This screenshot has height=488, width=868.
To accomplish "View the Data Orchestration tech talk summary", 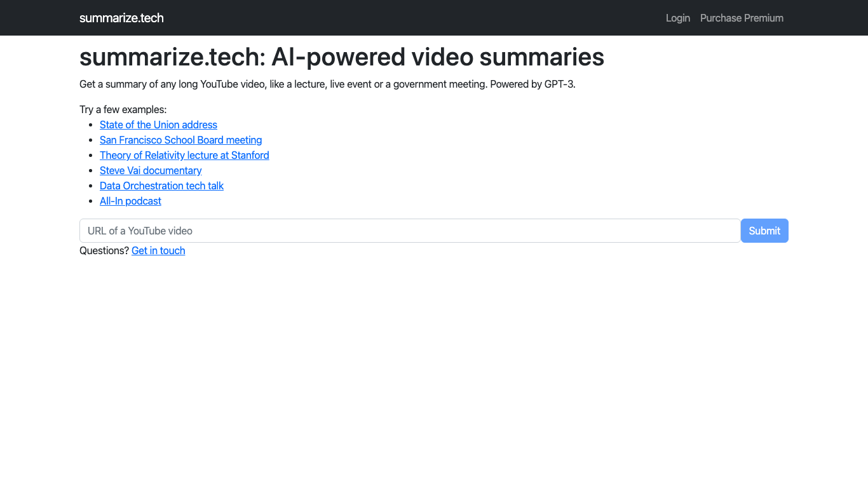I will [x=161, y=186].
